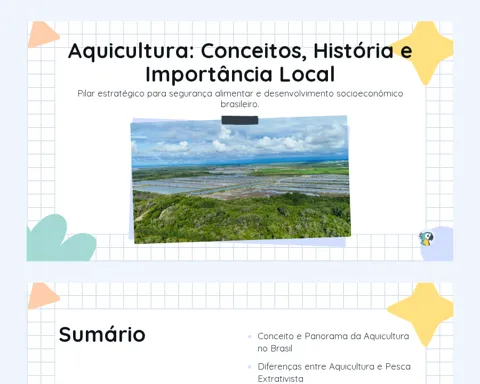The image size is (480, 384).
Task: Click the teal cloud shape on title slide
Action: 59,239
